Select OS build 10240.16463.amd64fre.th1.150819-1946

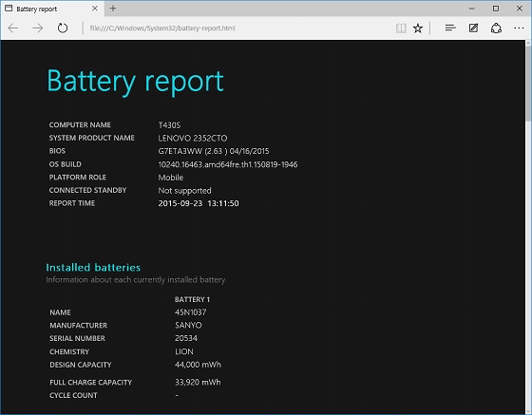pos(228,164)
